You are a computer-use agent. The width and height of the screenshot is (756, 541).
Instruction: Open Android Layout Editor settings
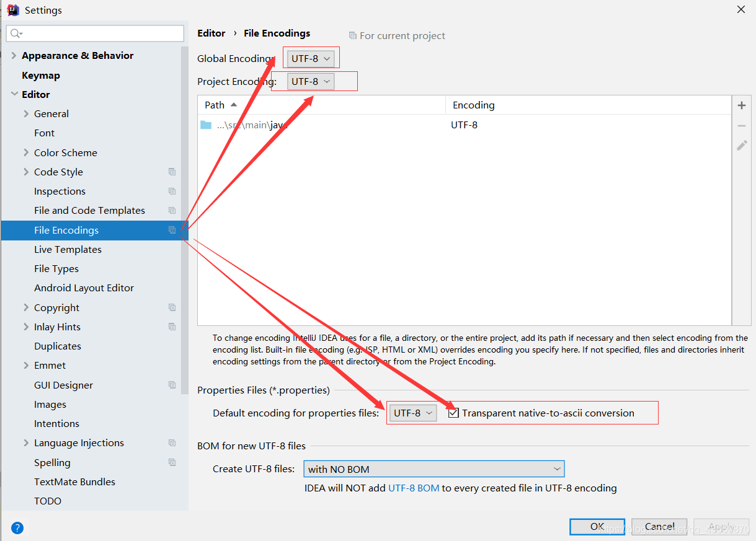click(x=84, y=288)
